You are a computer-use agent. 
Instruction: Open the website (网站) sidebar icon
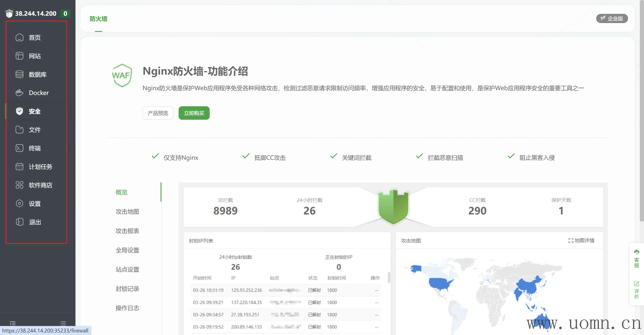19,56
